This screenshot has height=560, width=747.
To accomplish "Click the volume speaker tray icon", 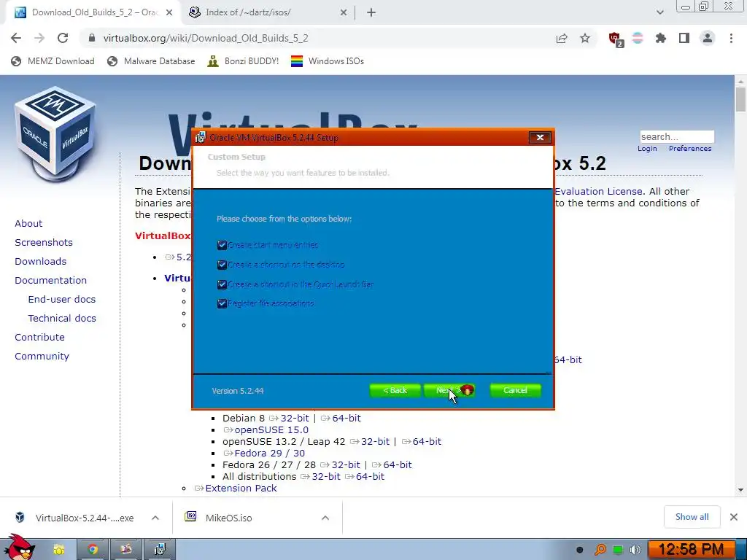I will pos(634,550).
